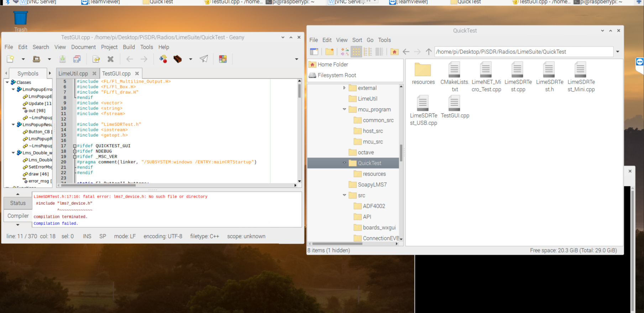Click the file manager Up directory arrow
The width and height of the screenshot is (644, 313).
429,52
